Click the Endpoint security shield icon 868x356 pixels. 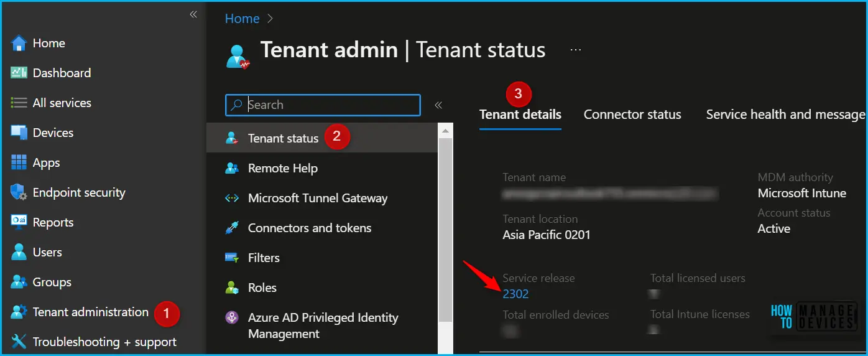point(19,192)
